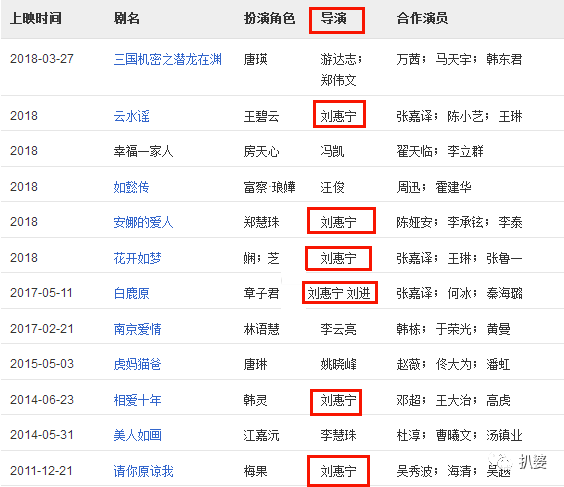Image resolution: width=564 pixels, height=487 pixels.
Task: Click co-actor 吴秀波
Action: (x=414, y=471)
